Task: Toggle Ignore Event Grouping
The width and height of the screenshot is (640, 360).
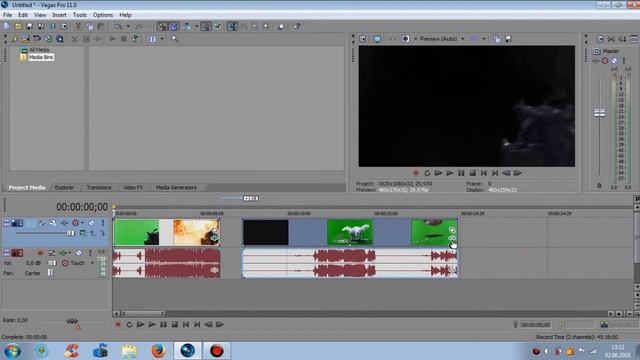Action: pos(218,27)
